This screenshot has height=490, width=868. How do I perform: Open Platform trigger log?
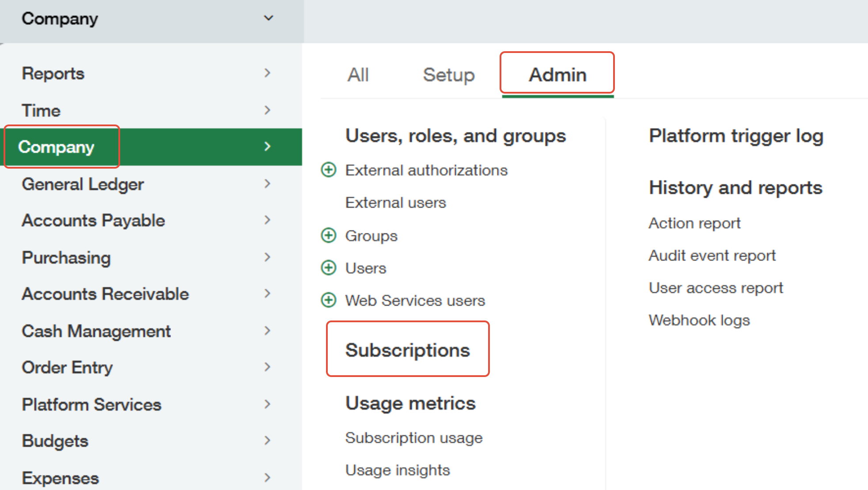tap(736, 136)
